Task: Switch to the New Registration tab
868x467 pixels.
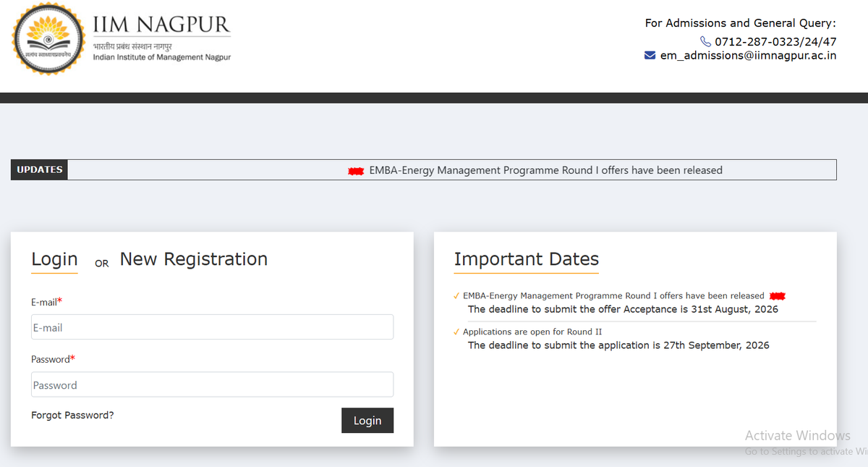Action: point(194,259)
